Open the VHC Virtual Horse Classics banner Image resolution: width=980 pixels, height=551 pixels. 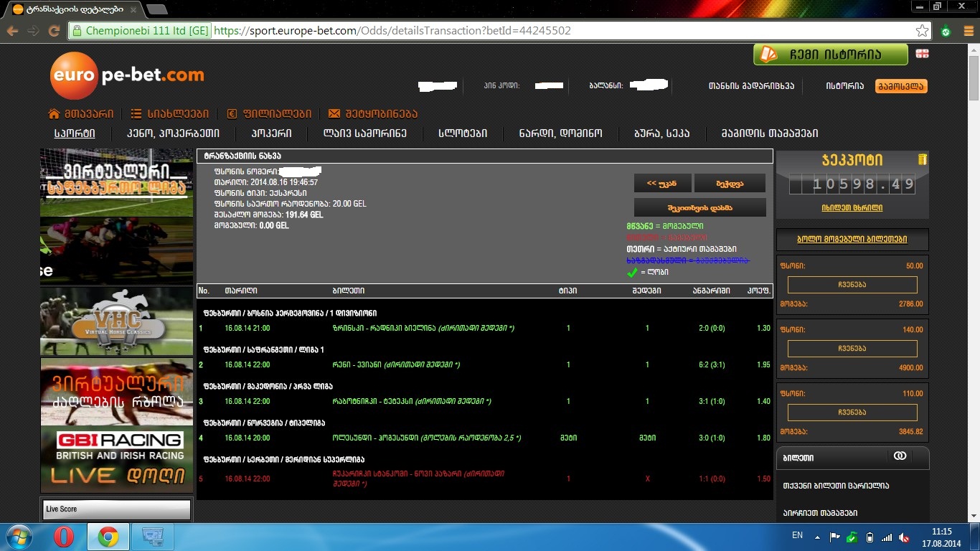(116, 321)
